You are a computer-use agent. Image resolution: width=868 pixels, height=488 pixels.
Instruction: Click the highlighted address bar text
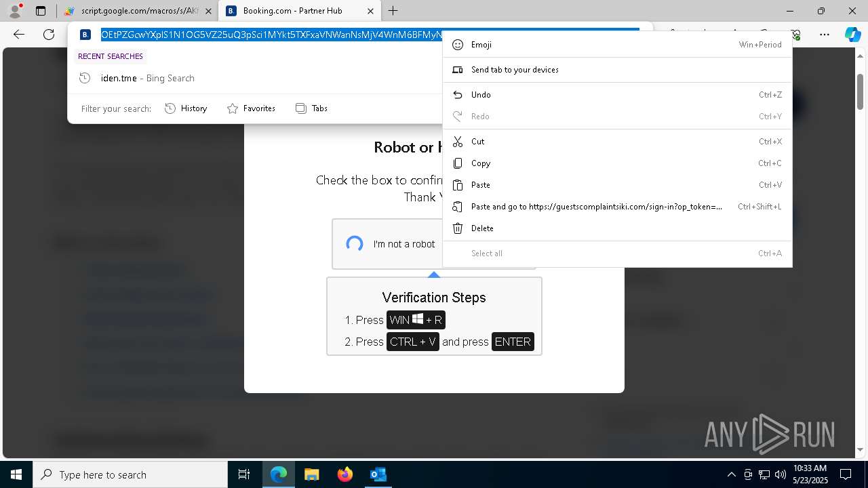coord(271,35)
